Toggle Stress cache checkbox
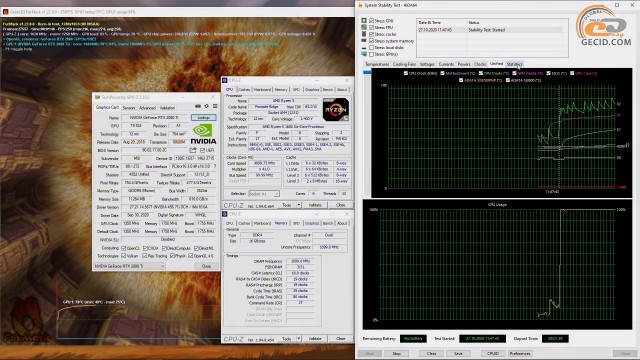 click(x=371, y=34)
